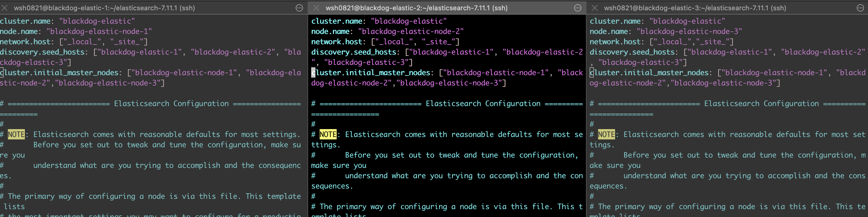Image resolution: width=868 pixels, height=217 pixels.
Task: Open the options menu icon for blackdog-elastic-2 pane
Action: point(577,8)
